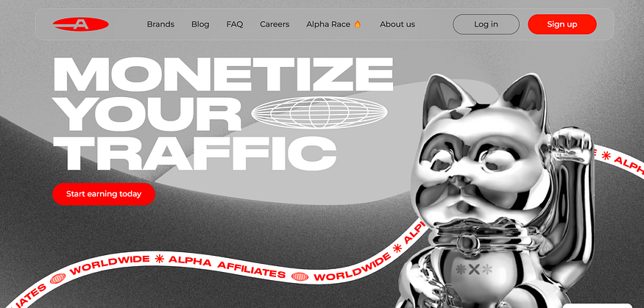Click the ALPHA AFFILIATES text on the ribbon

click(227, 268)
